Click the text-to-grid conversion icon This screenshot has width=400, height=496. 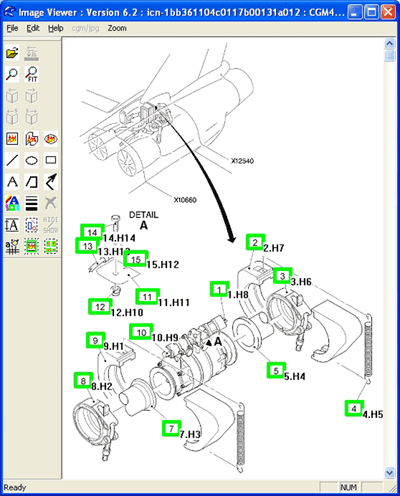click(x=12, y=247)
